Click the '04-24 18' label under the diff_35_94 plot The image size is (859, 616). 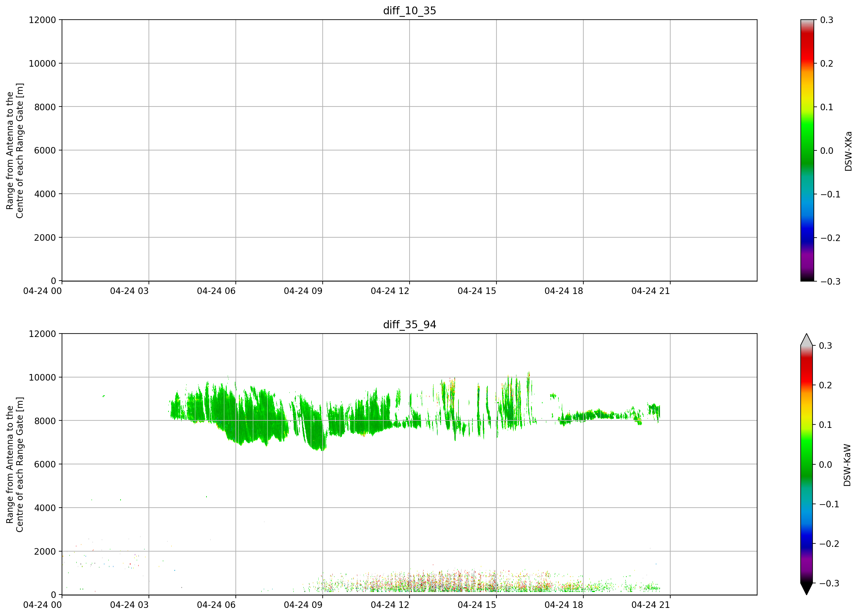(564, 605)
